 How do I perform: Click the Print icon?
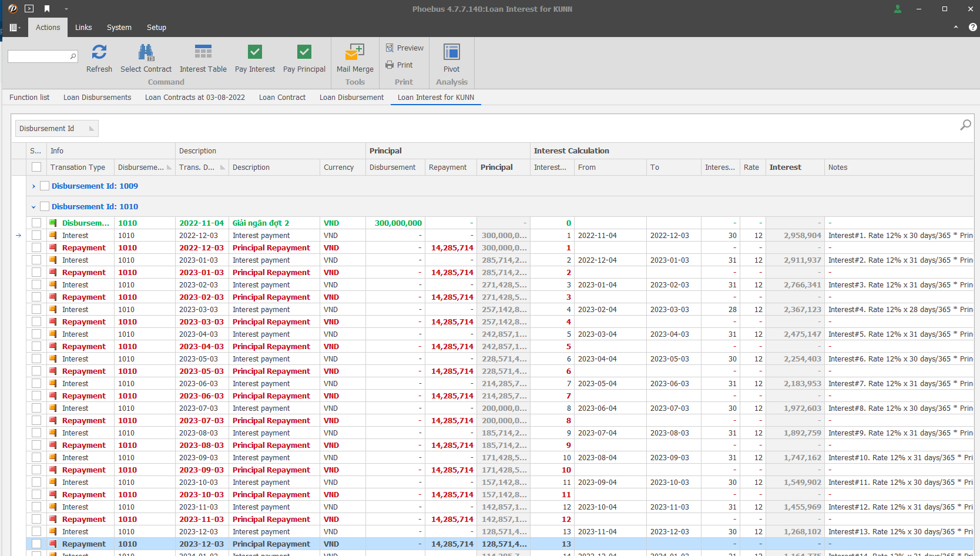click(x=399, y=65)
